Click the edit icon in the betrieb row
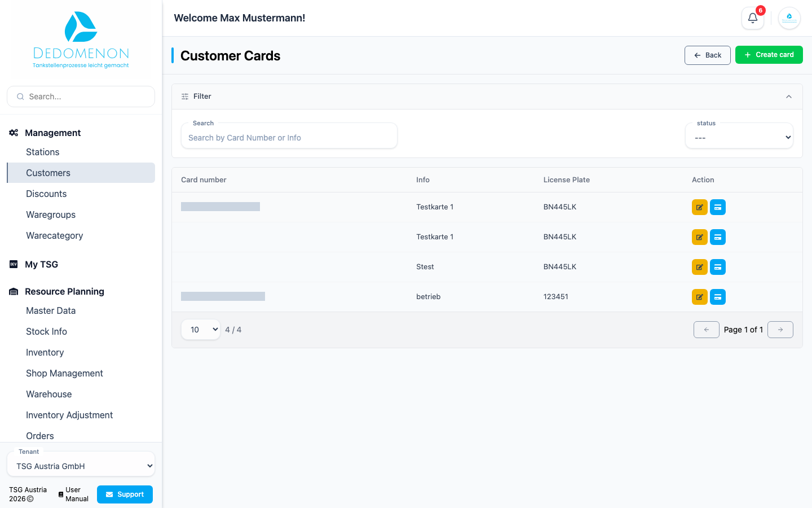This screenshot has width=812, height=508. point(700,297)
